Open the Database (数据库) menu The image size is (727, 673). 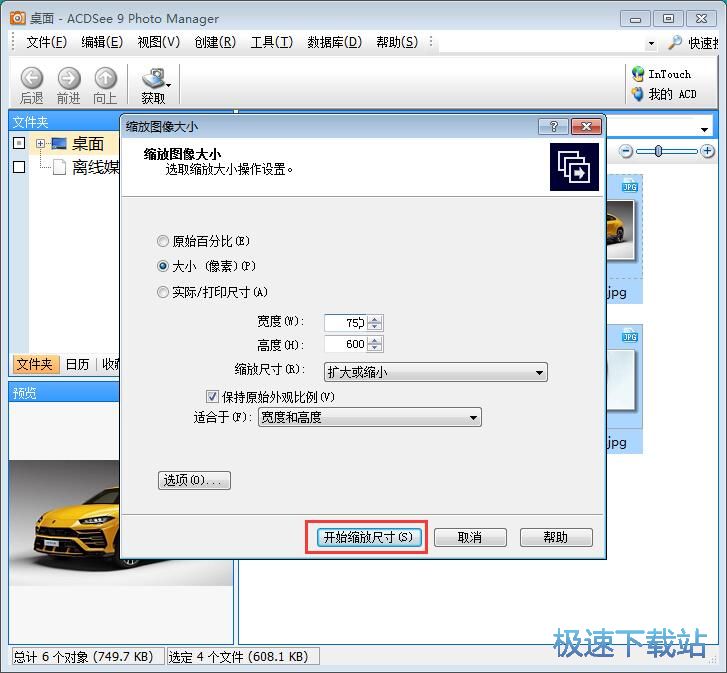334,42
